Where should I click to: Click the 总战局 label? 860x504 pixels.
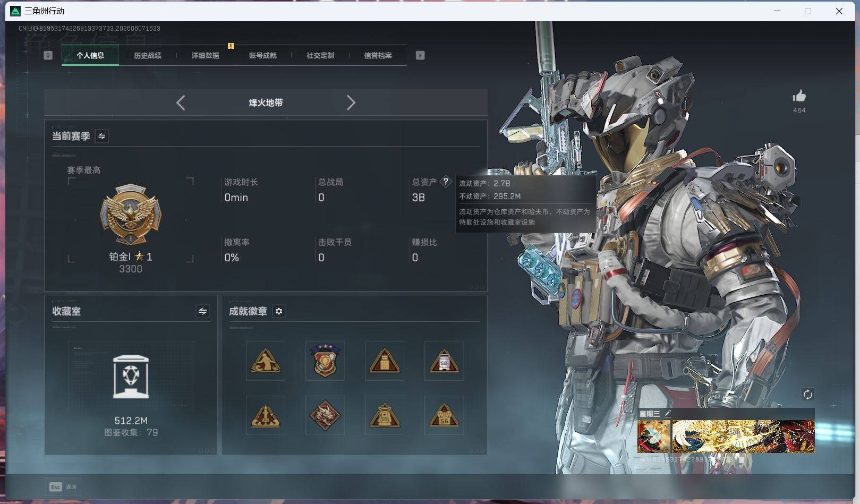tap(330, 182)
